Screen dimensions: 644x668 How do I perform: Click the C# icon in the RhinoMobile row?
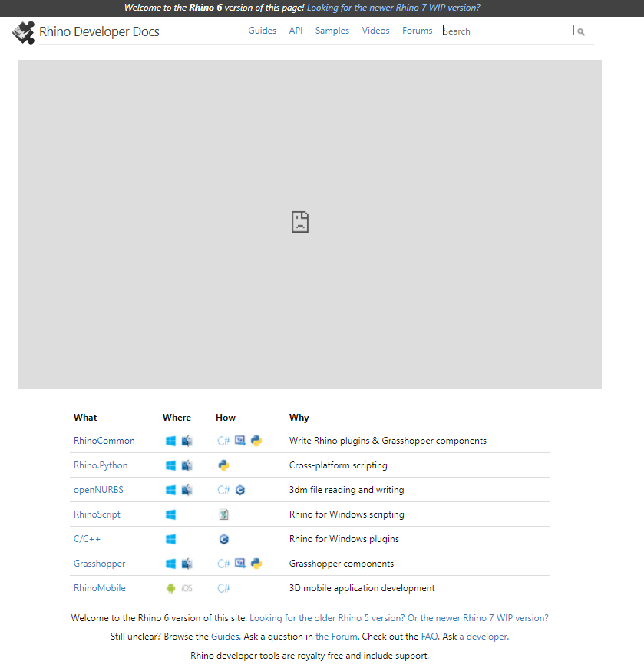coord(223,588)
